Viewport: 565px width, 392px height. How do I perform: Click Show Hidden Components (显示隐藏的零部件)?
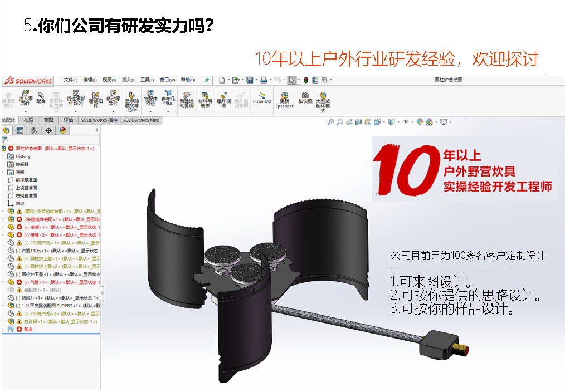[x=132, y=102]
